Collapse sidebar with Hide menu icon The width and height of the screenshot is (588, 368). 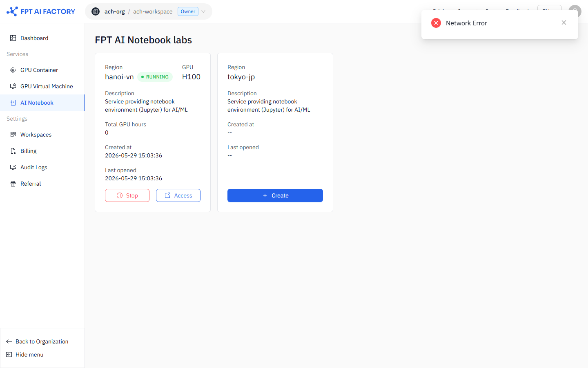click(x=9, y=355)
